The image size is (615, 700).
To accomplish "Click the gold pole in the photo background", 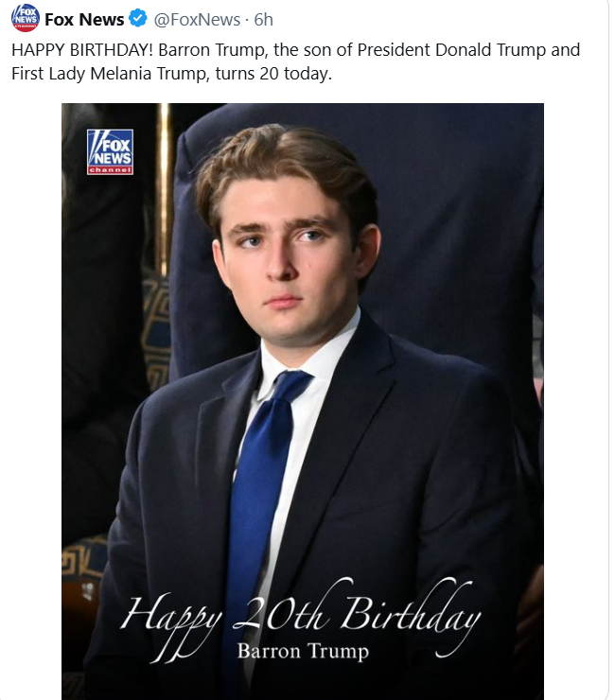I will [164, 187].
